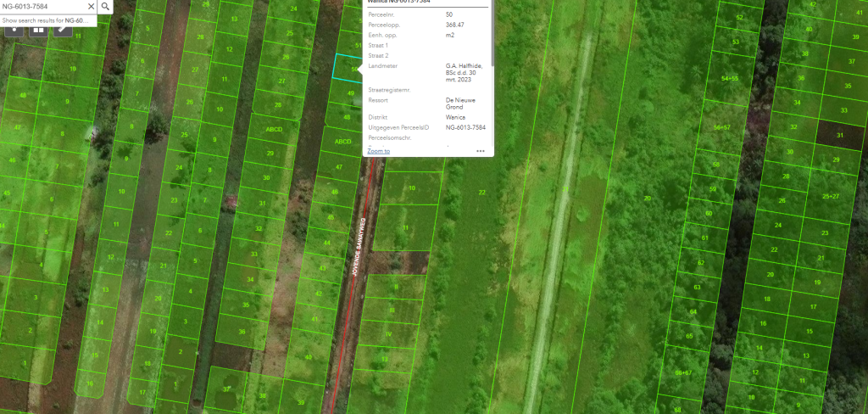
Task: Pick the parcel labeled 25+27
Action: click(831, 196)
